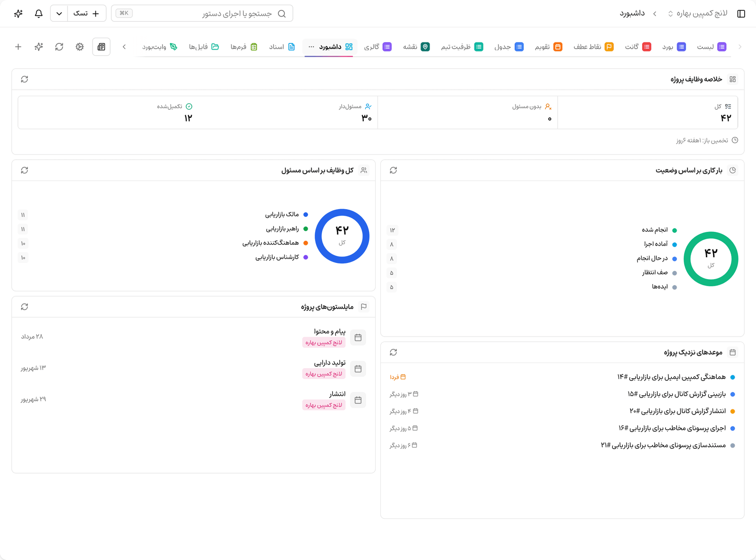The image size is (756, 560).
Task: Open the داشبورد tab options ellipsis
Action: [x=311, y=47]
